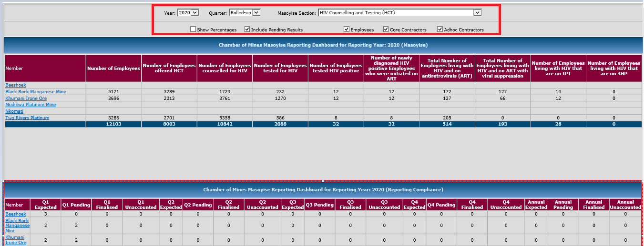Open the Nkomati member link

(x=14, y=111)
